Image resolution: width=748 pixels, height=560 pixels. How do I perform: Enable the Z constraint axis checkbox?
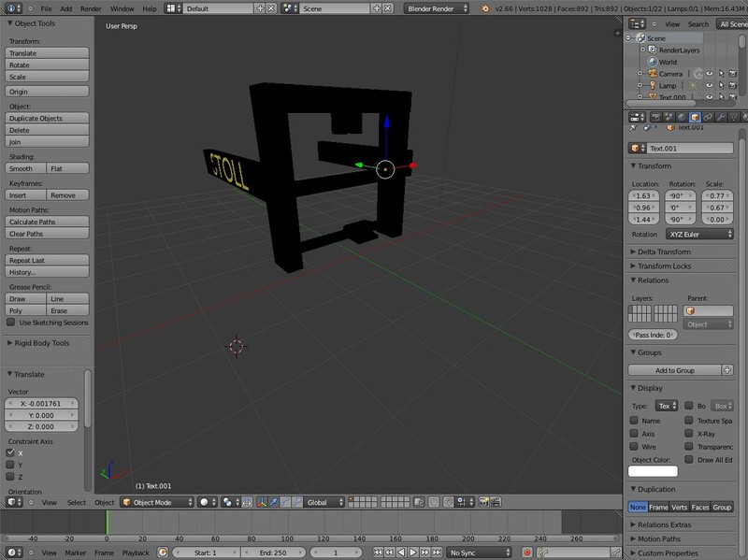(x=10, y=477)
